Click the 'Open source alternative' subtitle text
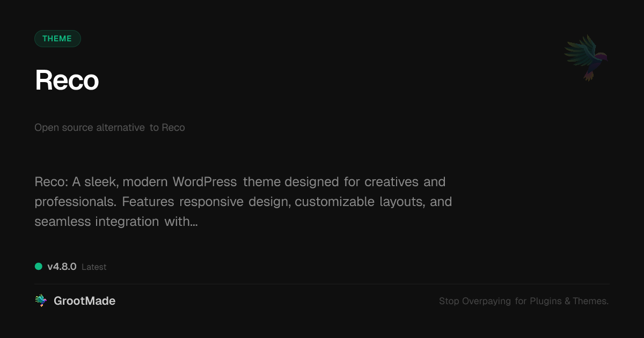644x338 pixels. point(90,128)
